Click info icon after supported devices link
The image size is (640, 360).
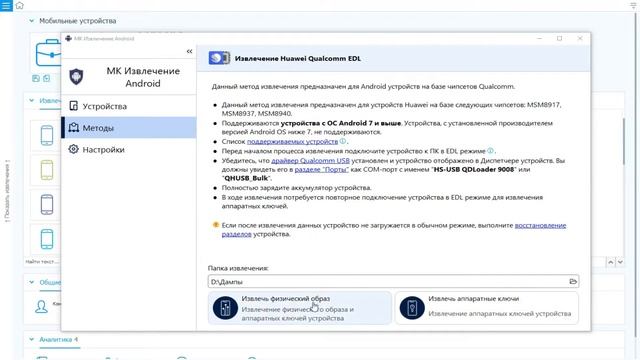tap(343, 141)
